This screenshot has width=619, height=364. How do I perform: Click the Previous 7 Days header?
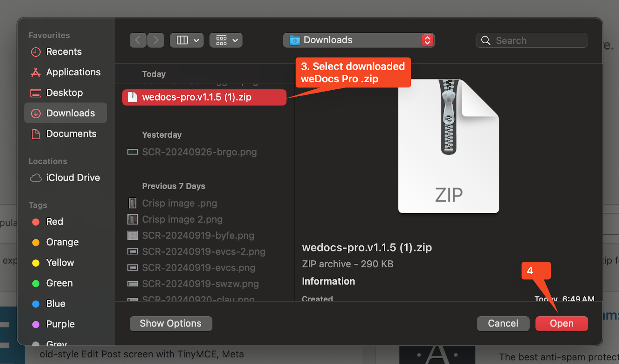173,186
